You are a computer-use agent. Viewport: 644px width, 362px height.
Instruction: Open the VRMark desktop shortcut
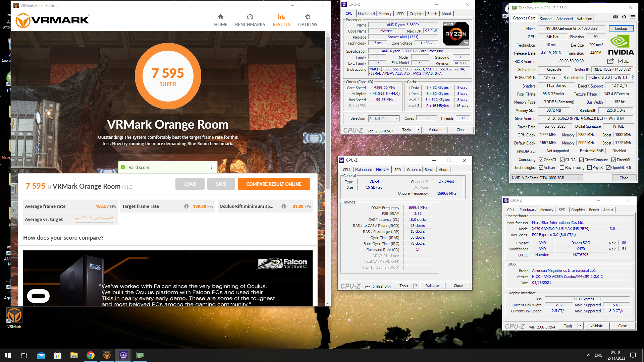(x=14, y=318)
